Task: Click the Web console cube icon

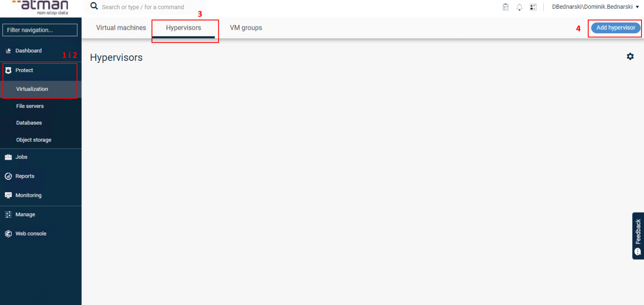Action: click(8, 234)
